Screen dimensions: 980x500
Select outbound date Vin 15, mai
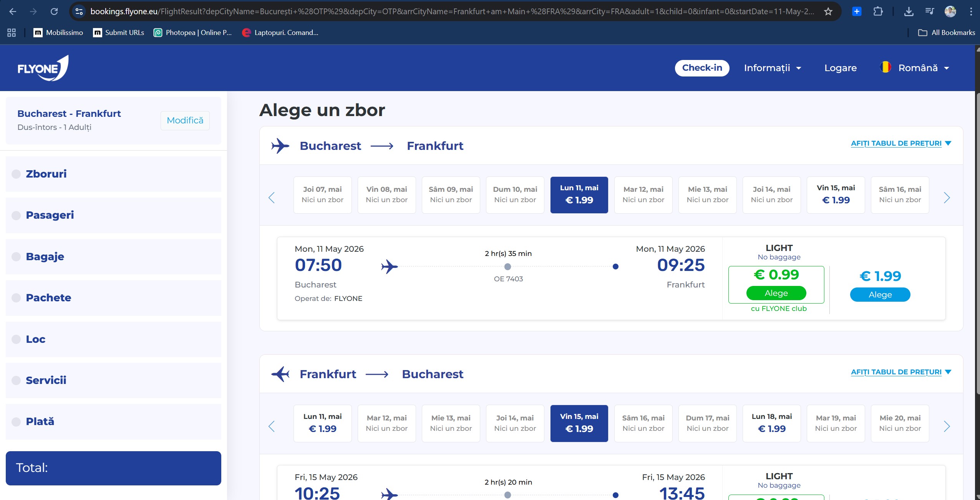836,195
